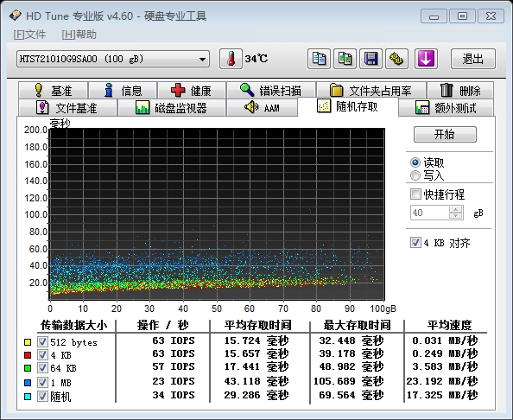Click the 平均速度 column header

point(450,325)
